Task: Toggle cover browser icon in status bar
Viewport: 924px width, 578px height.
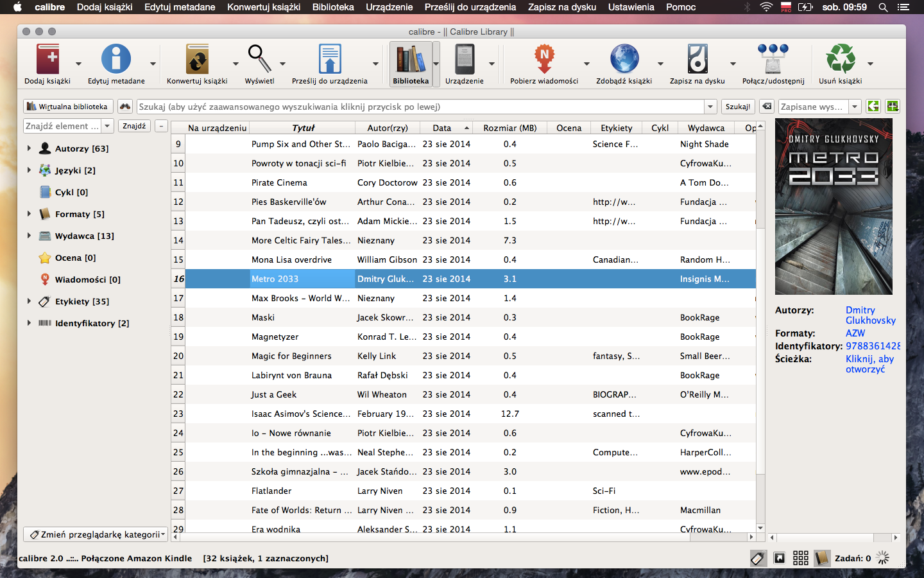Action: pos(779,558)
